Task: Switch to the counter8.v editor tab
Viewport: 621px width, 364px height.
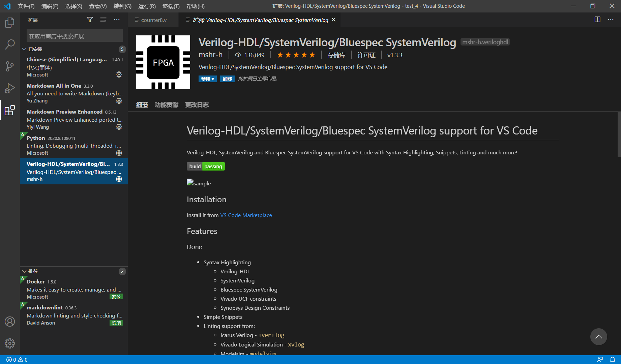Action: 153,20
